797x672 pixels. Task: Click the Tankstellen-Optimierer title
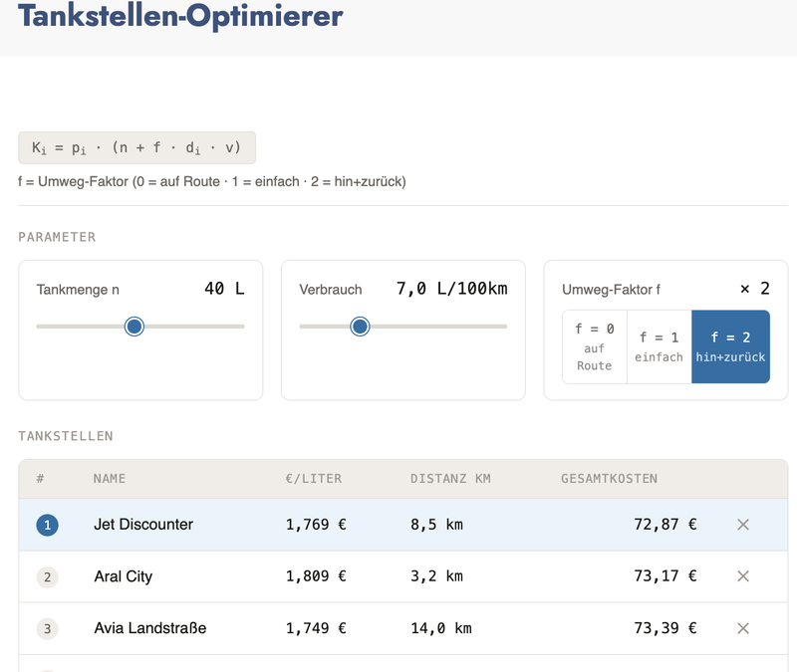point(180,16)
